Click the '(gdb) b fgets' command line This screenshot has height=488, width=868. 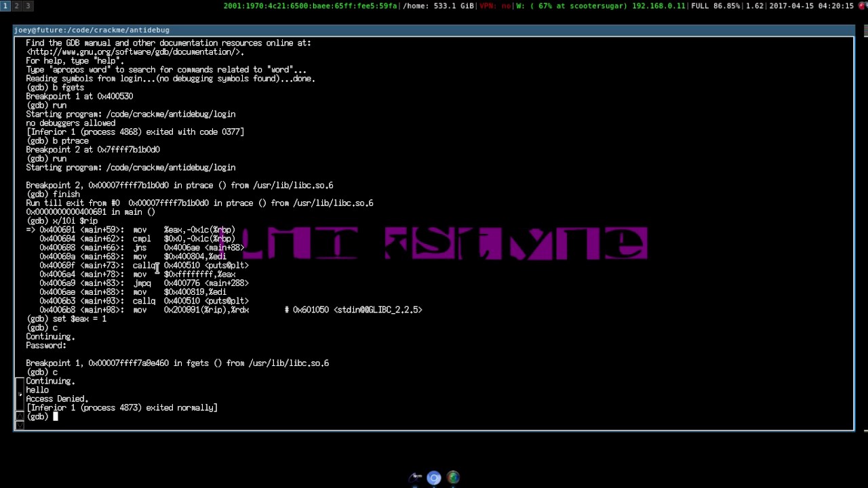(x=55, y=87)
